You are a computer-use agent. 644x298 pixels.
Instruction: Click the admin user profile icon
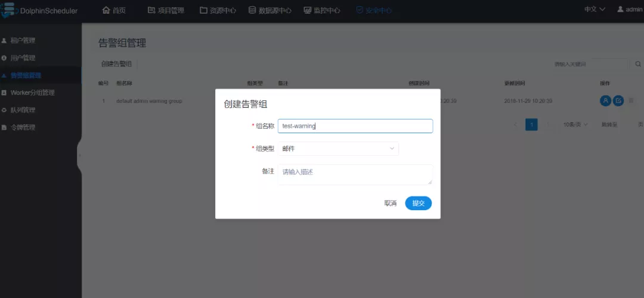coord(620,10)
